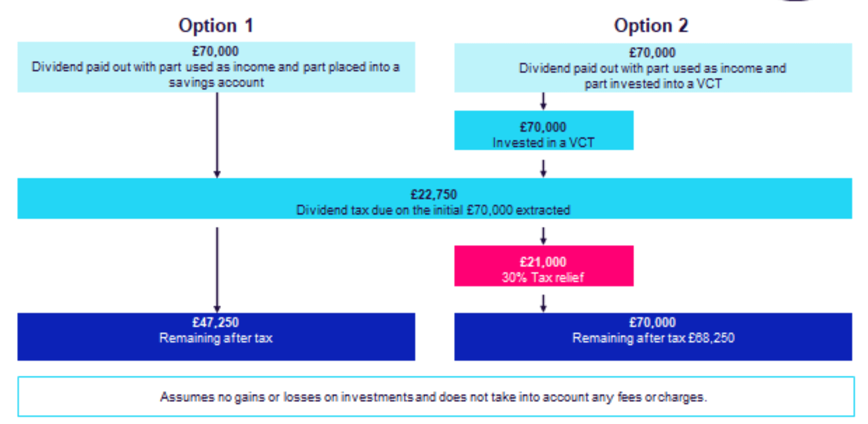Click the Option 2 heading

click(x=651, y=26)
